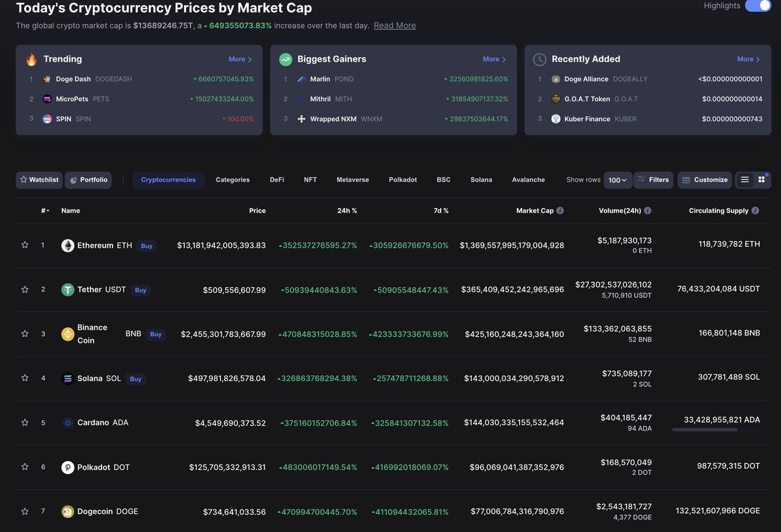The width and height of the screenshot is (781, 532).
Task: Click the Polkadot logo icon
Action: pos(68,467)
